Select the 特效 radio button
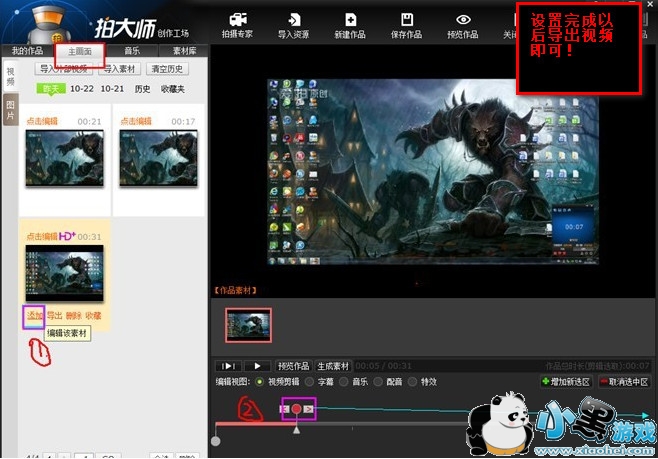Image resolution: width=658 pixels, height=459 pixels. click(415, 382)
